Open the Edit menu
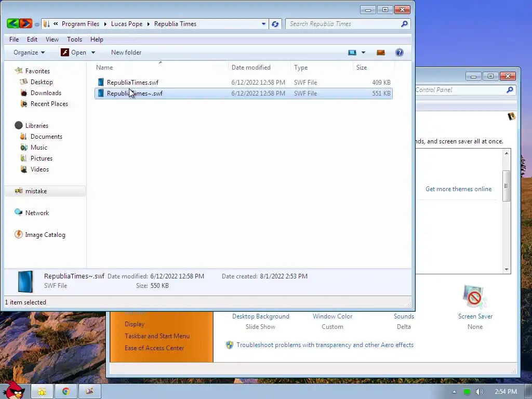The image size is (532, 399). point(32,39)
